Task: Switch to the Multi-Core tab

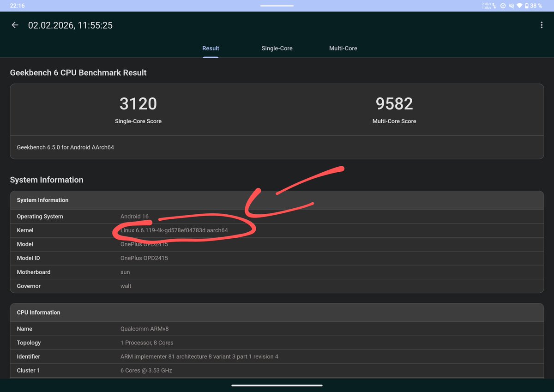Action: click(x=343, y=48)
